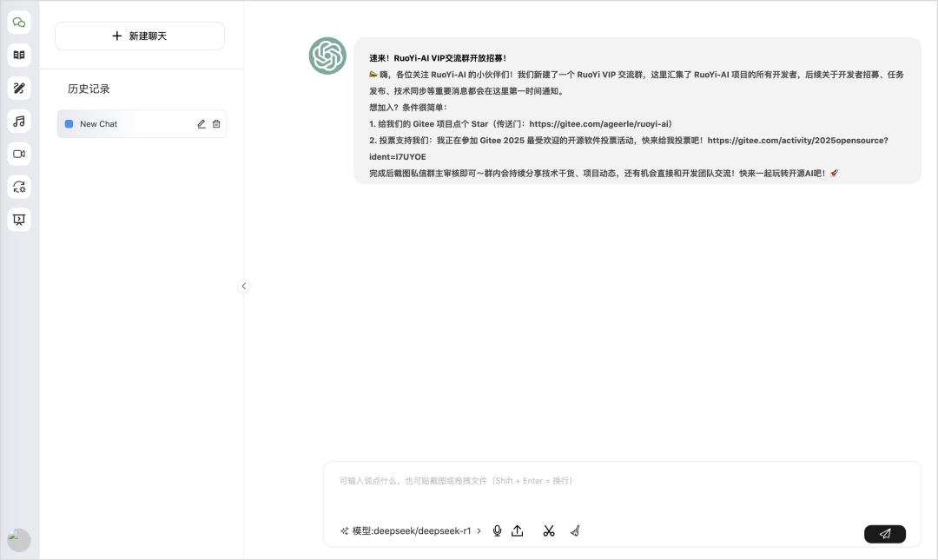Open the knowledge base book icon
This screenshot has width=938, height=560.
click(19, 55)
